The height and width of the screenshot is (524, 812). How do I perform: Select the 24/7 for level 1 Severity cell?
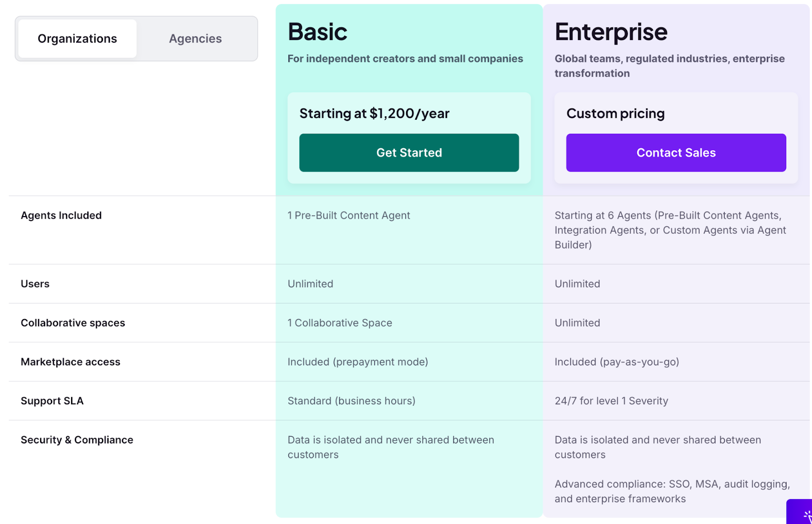pos(611,401)
